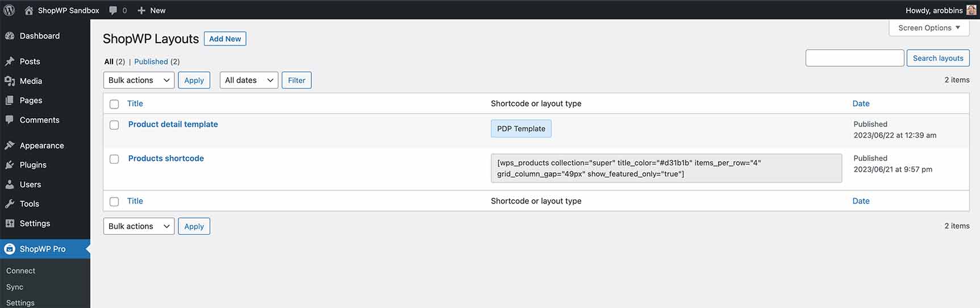Open Plugins menu item
Viewport: 980px width, 308px height.
coord(33,165)
